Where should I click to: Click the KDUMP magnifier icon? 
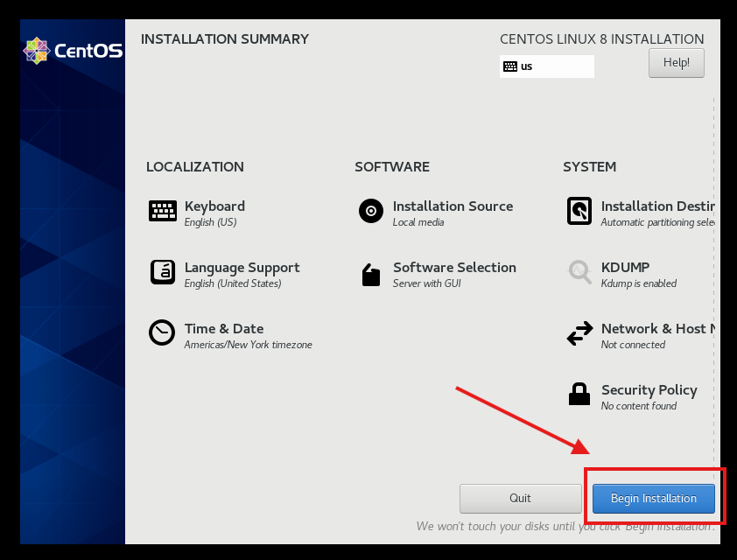point(579,272)
